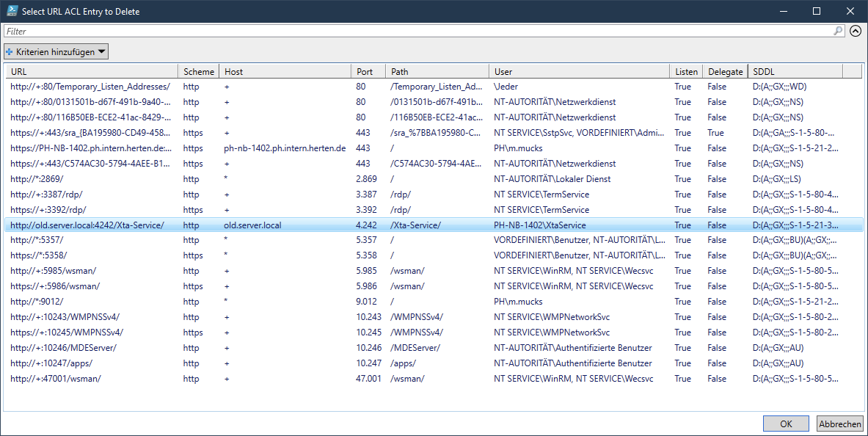Viewport: 868px width, 436px height.
Task: Click port cell 9.012
Action: click(366, 302)
